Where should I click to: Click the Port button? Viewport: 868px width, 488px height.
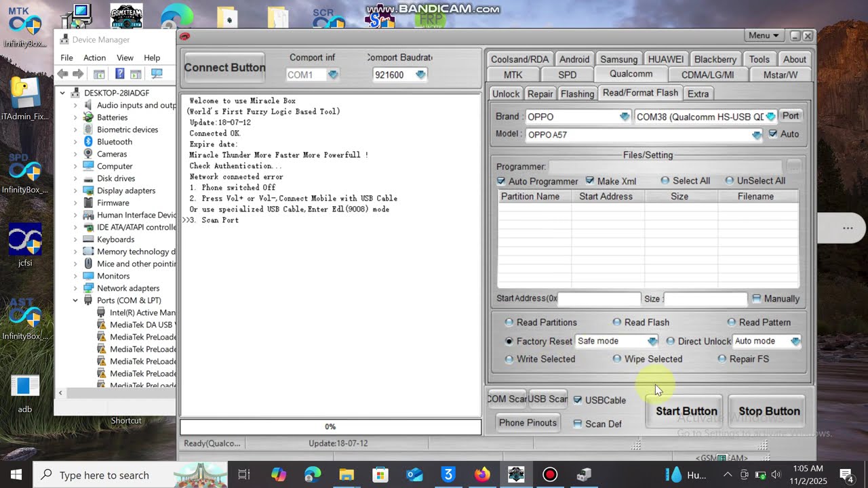(791, 116)
